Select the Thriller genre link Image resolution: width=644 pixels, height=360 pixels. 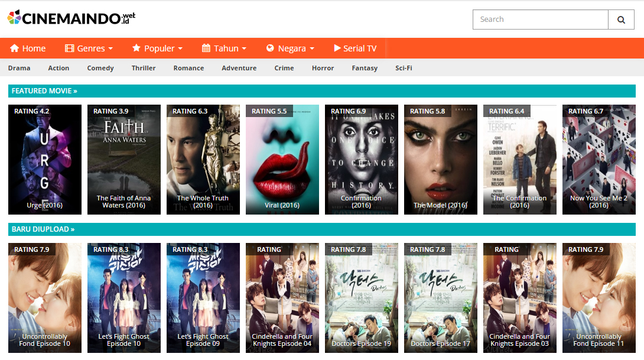coord(144,68)
